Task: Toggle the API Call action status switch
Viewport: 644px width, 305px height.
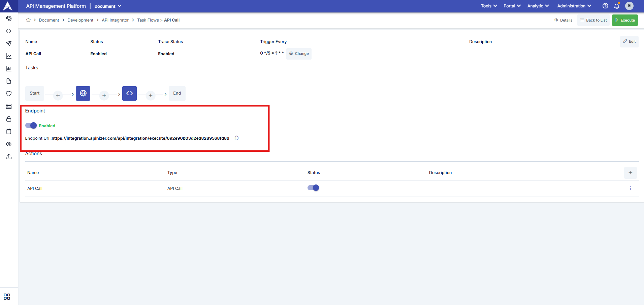Action: tap(313, 188)
